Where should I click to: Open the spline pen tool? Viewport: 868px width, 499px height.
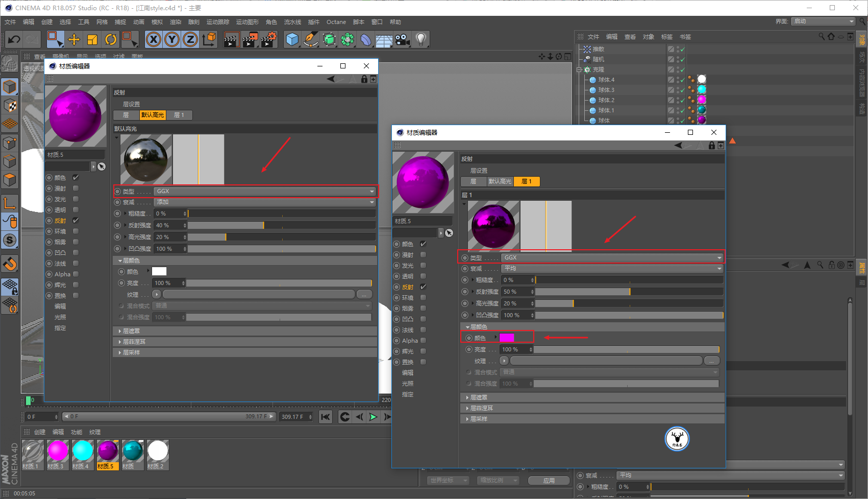click(310, 39)
